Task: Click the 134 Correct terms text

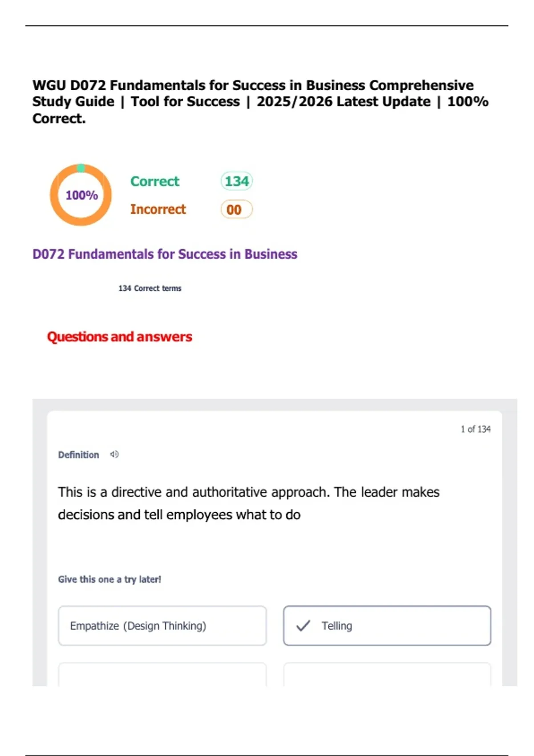Action: (150, 288)
